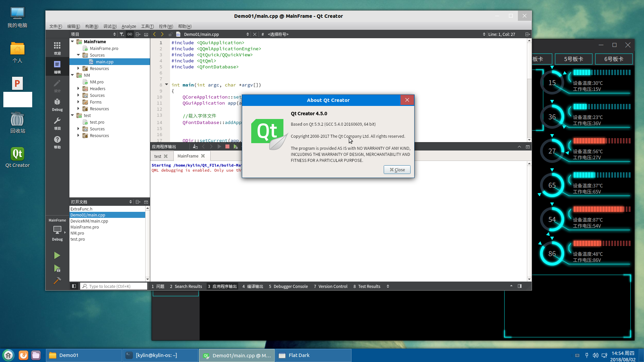Open the symbol selector dropdown
Viewport: 644px width, 362px height.
[376, 34]
